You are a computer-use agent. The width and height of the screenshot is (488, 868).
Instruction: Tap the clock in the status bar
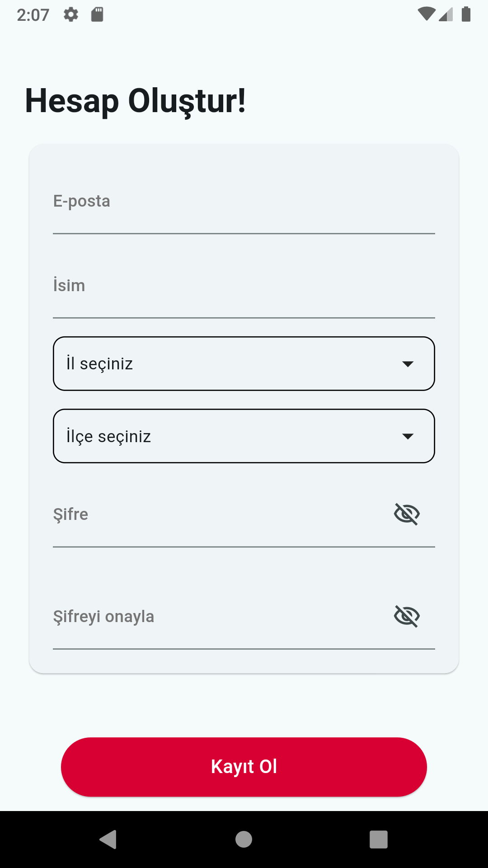[34, 14]
